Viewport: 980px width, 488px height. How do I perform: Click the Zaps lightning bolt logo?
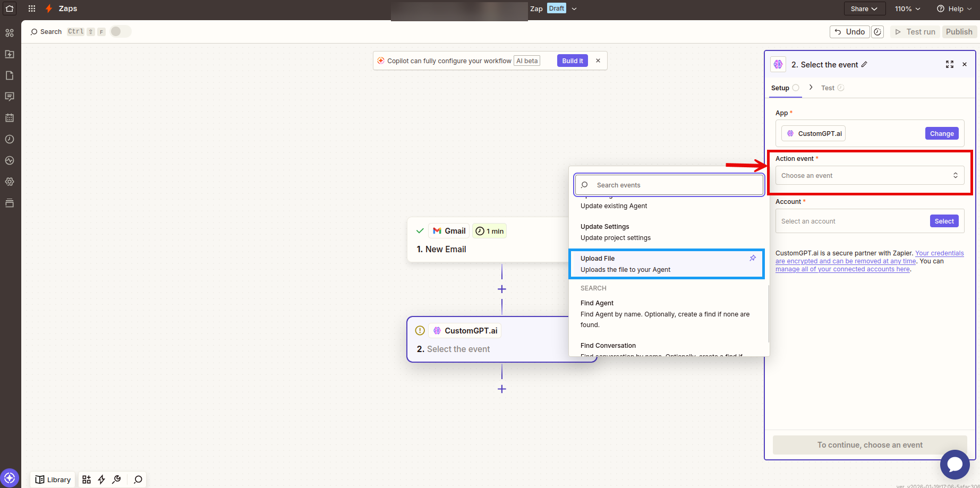click(49, 8)
